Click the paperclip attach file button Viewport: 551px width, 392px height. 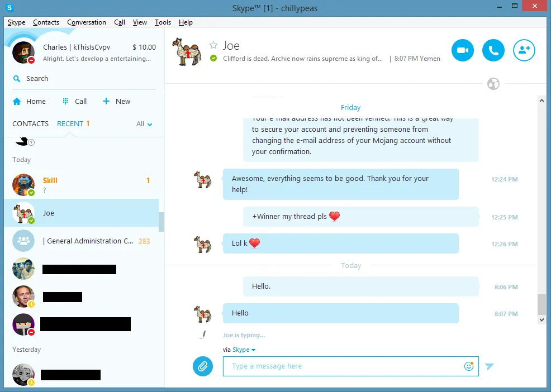click(203, 366)
